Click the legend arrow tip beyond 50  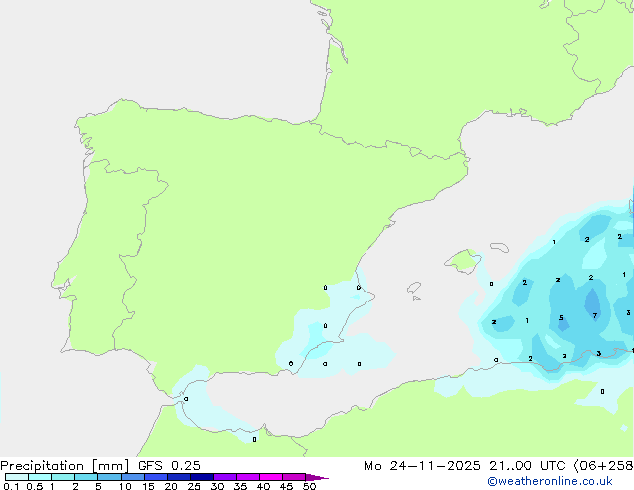317,478
